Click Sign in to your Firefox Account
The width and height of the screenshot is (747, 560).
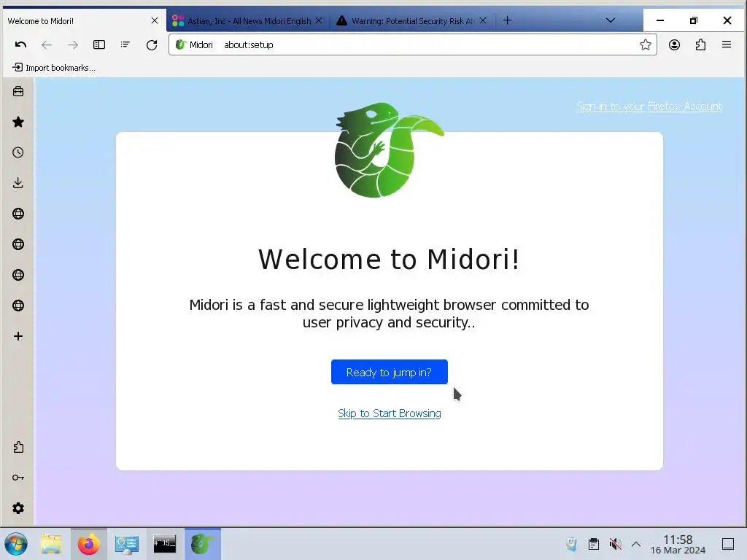(649, 106)
